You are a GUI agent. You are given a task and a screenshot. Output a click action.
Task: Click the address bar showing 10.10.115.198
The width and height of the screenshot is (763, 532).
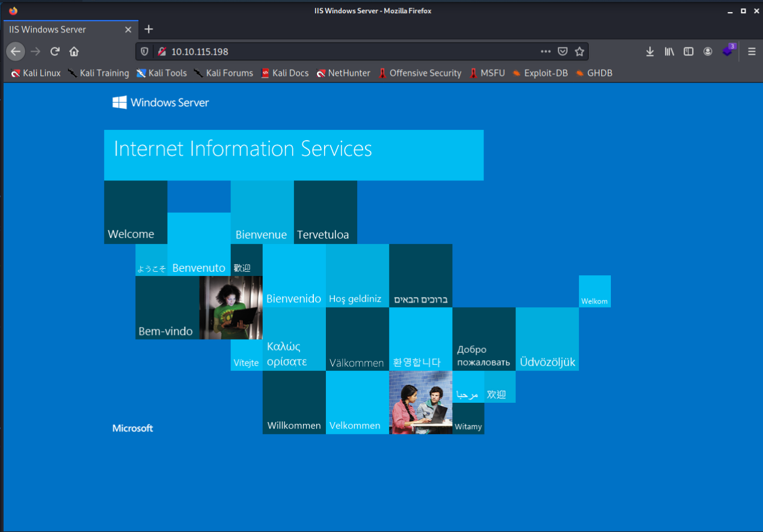pos(349,52)
